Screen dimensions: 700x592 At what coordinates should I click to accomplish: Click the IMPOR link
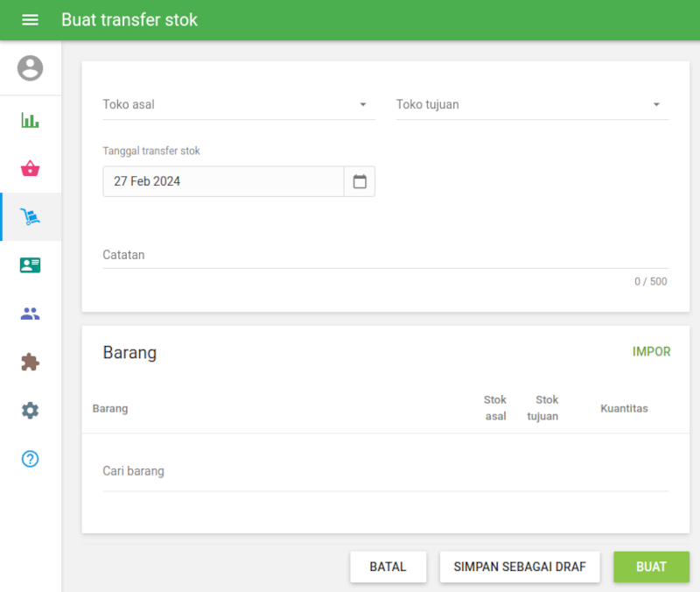[x=651, y=352]
